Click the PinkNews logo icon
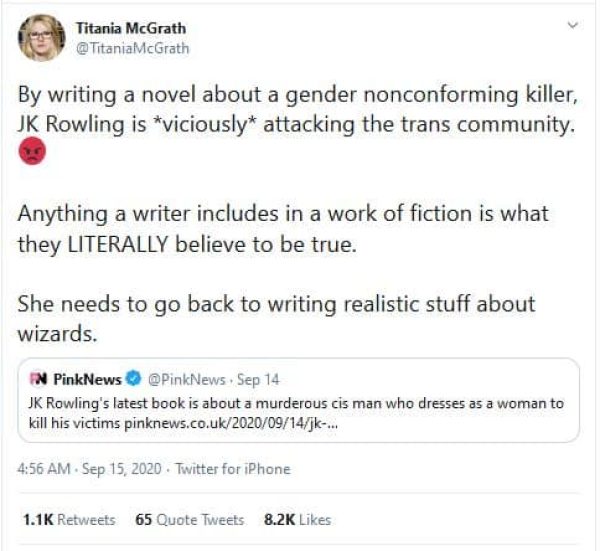 tap(38, 379)
